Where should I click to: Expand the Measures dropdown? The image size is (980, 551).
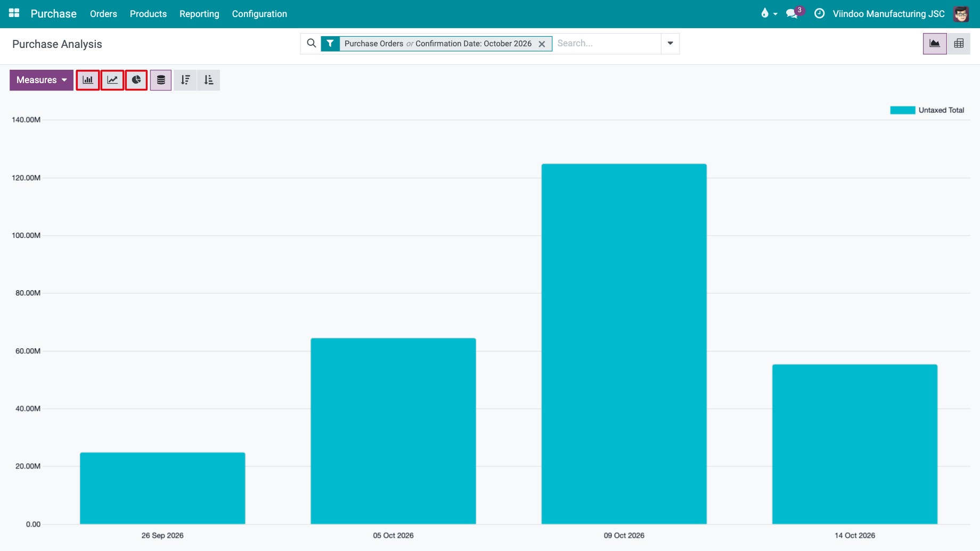tap(42, 80)
